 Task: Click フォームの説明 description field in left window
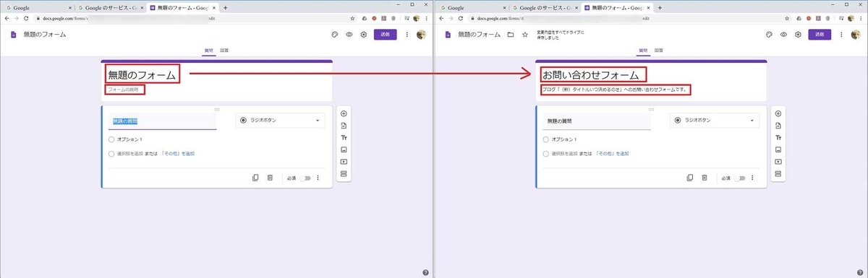(x=124, y=90)
